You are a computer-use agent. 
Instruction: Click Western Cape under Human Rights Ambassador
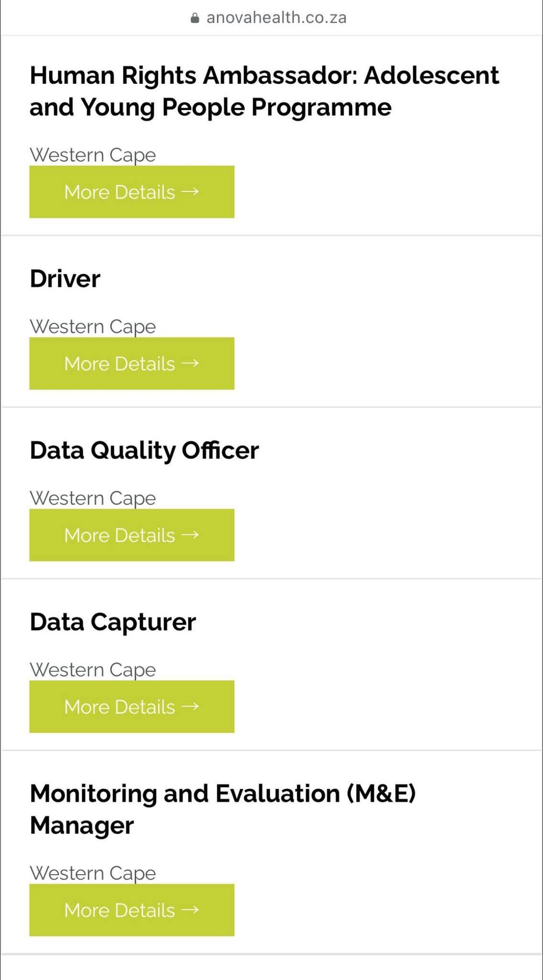click(93, 155)
